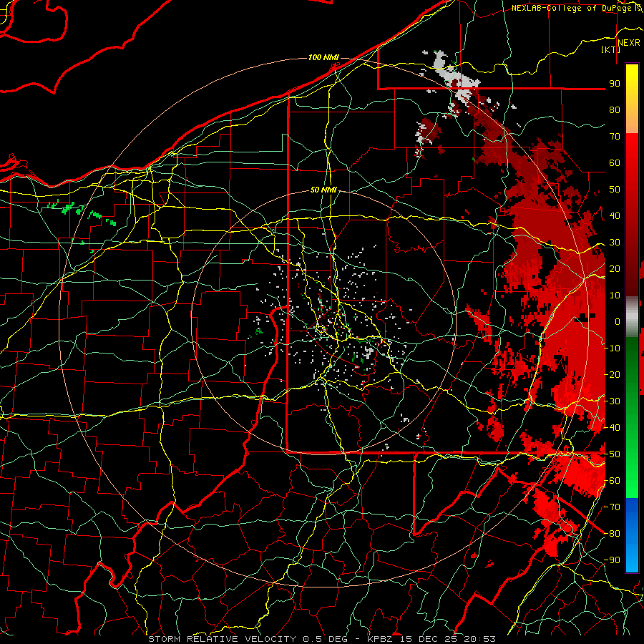This screenshot has width=644, height=644.
Task: Select the -20 knot label on the colorbar
Action: [612, 374]
